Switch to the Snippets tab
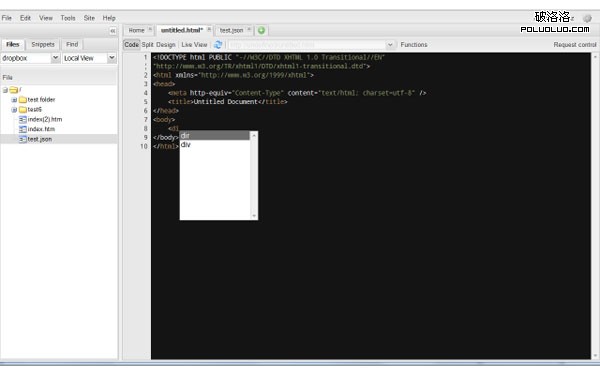 (x=43, y=44)
